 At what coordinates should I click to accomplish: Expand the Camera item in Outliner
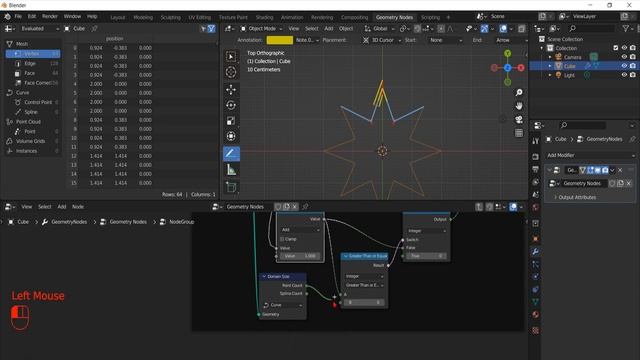[x=550, y=57]
